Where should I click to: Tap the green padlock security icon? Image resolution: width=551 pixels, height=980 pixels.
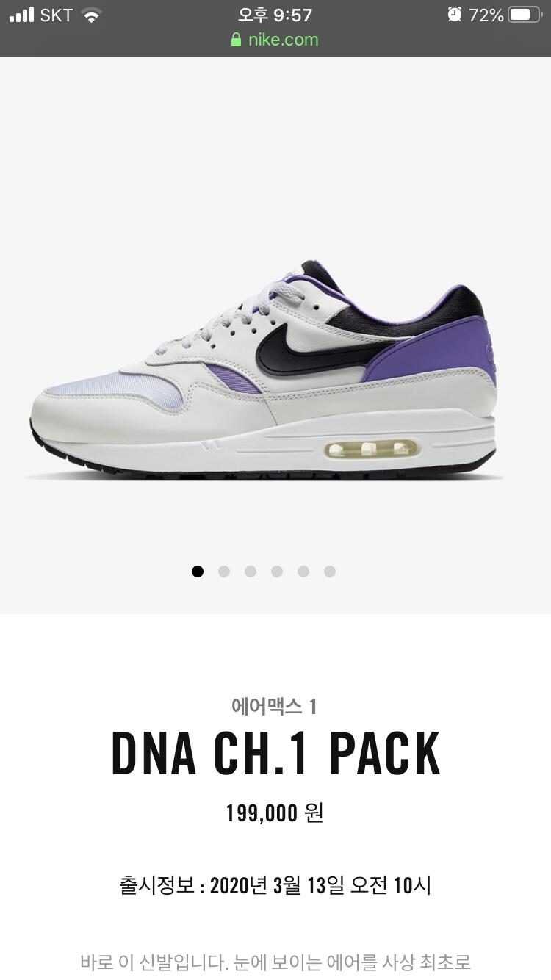coord(236,40)
